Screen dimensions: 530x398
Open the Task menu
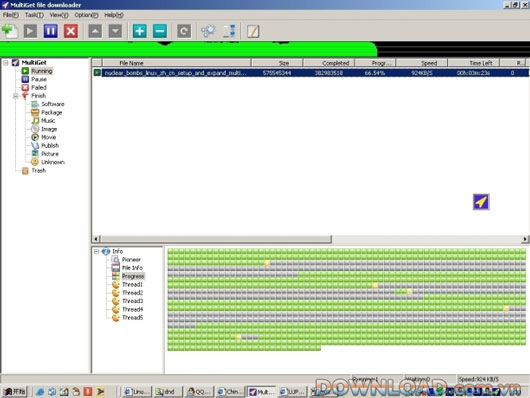click(x=34, y=15)
